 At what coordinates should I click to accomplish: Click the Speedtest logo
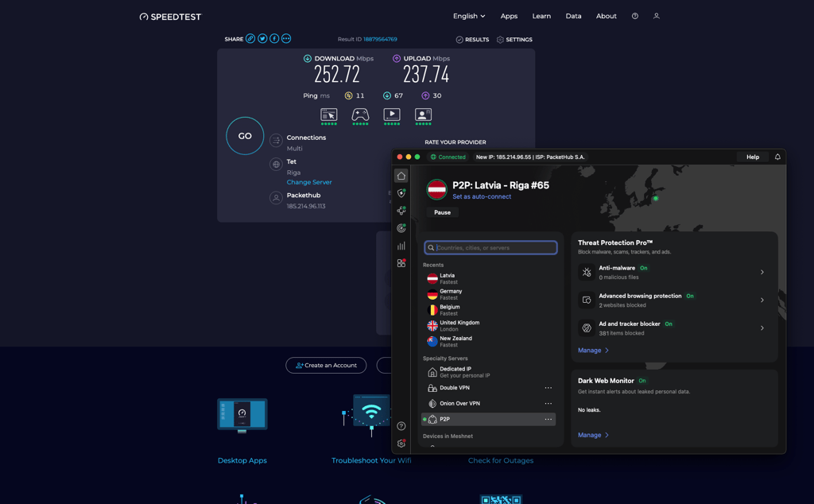170,17
